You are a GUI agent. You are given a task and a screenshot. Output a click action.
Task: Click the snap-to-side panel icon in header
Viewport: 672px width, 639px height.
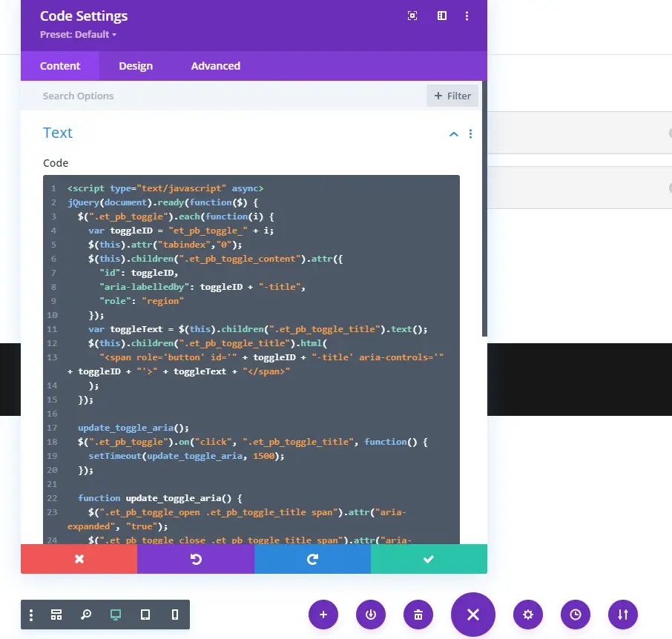coord(441,16)
